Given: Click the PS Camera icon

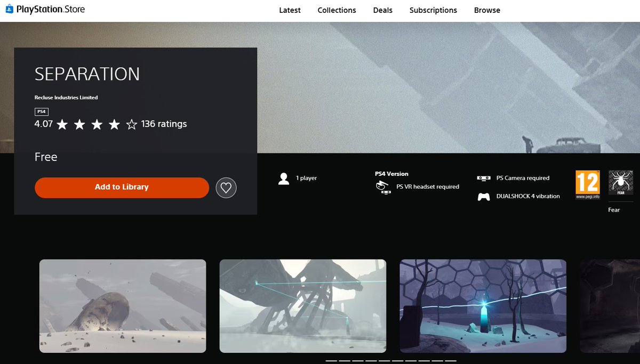Looking at the screenshot, I should [x=484, y=178].
